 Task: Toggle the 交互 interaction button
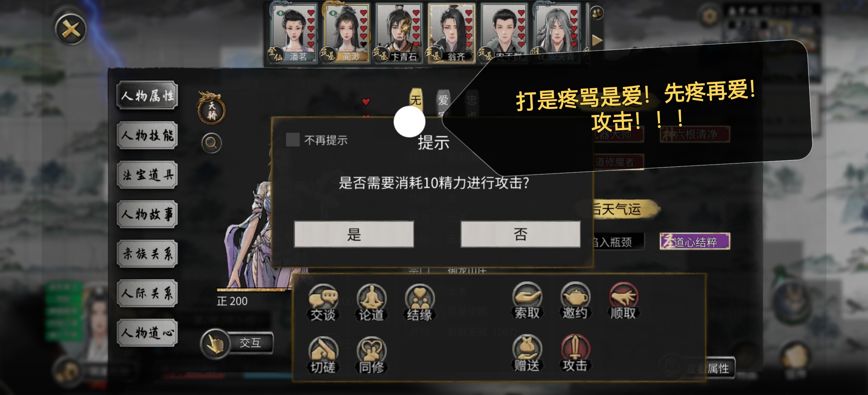click(237, 343)
